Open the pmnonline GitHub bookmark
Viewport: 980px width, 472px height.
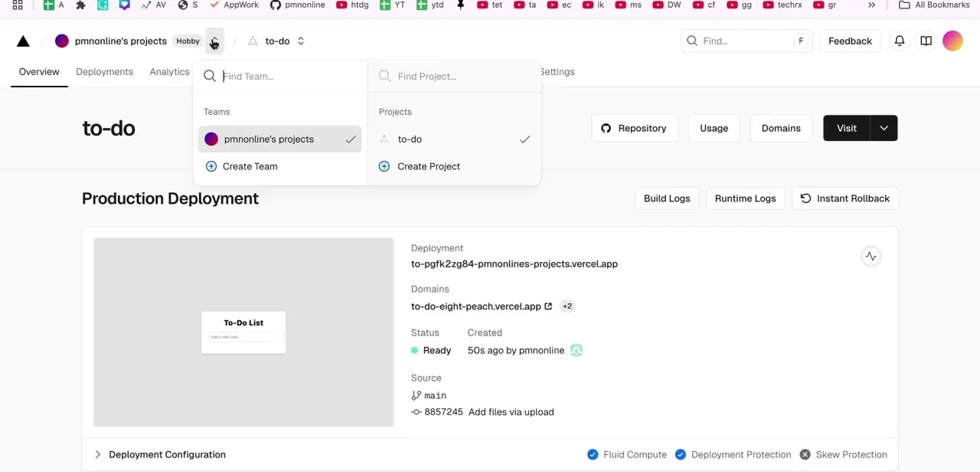298,5
